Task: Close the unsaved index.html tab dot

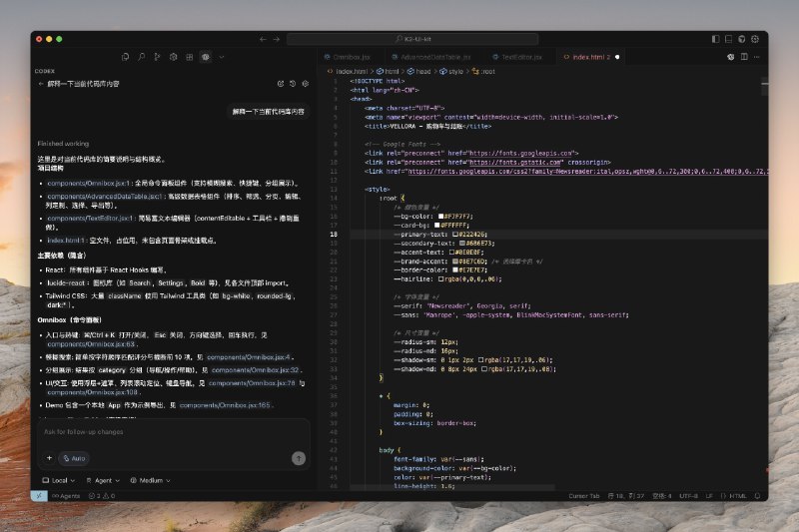Action: tap(617, 57)
